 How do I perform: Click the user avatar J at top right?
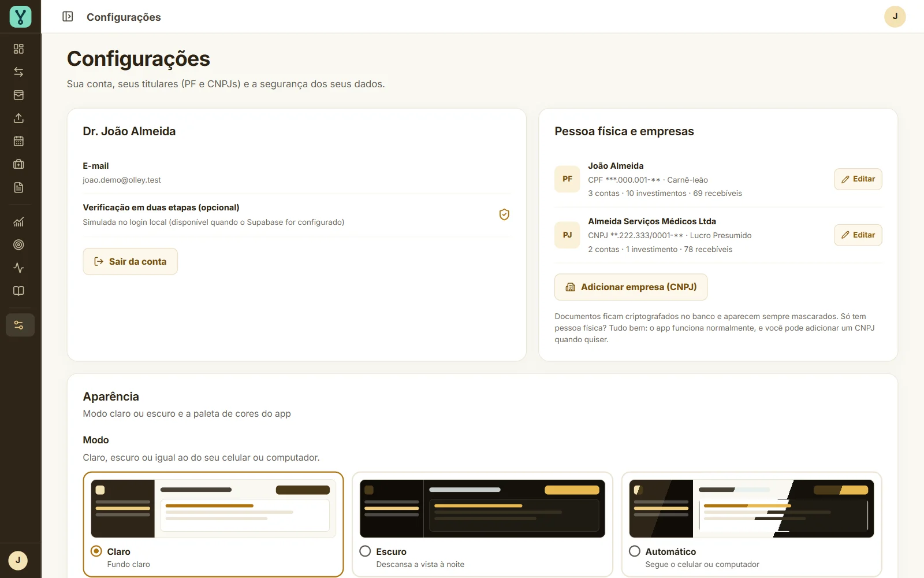895,16
